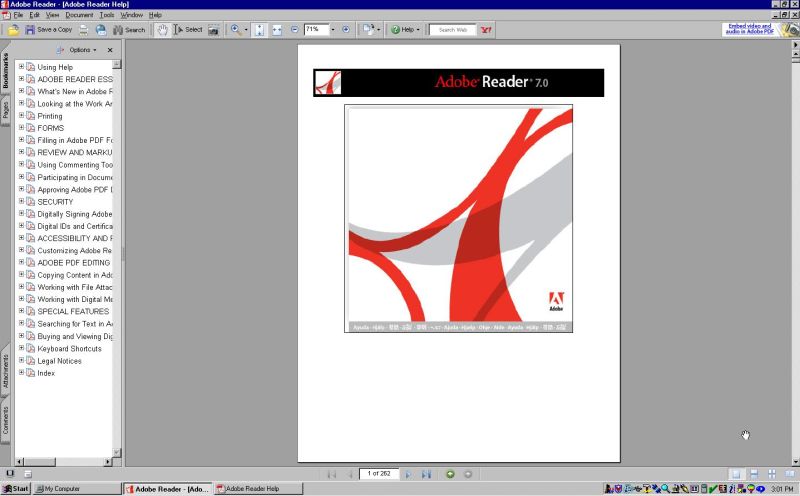This screenshot has height=496, width=800.
Task: Open the View menu
Action: (x=53, y=15)
